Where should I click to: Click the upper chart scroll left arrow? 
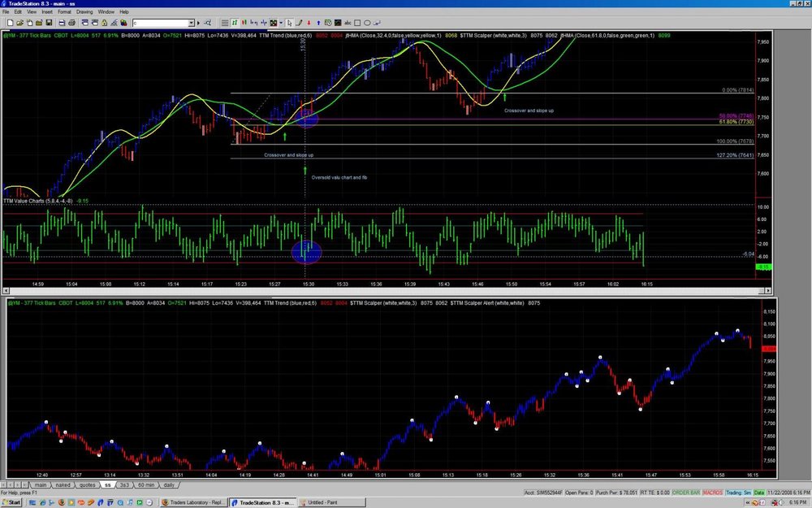(6, 291)
